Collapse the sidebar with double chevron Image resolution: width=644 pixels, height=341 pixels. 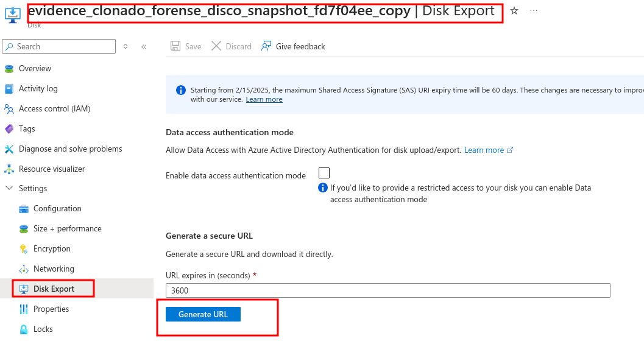(144, 47)
